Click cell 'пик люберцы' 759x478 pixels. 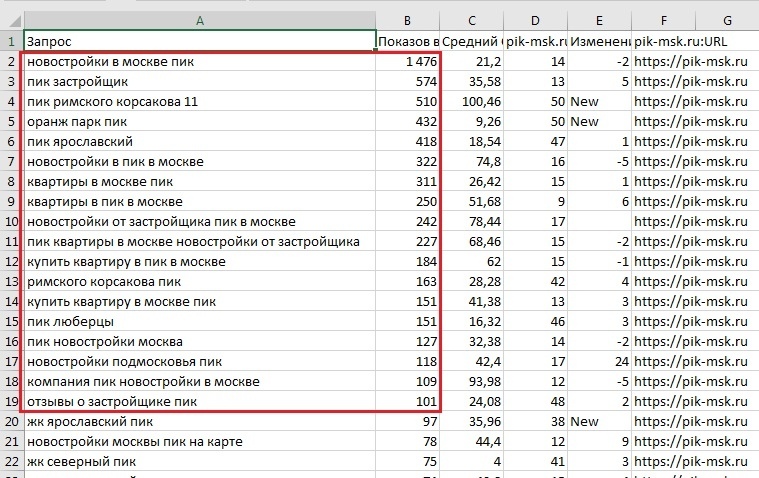200,322
